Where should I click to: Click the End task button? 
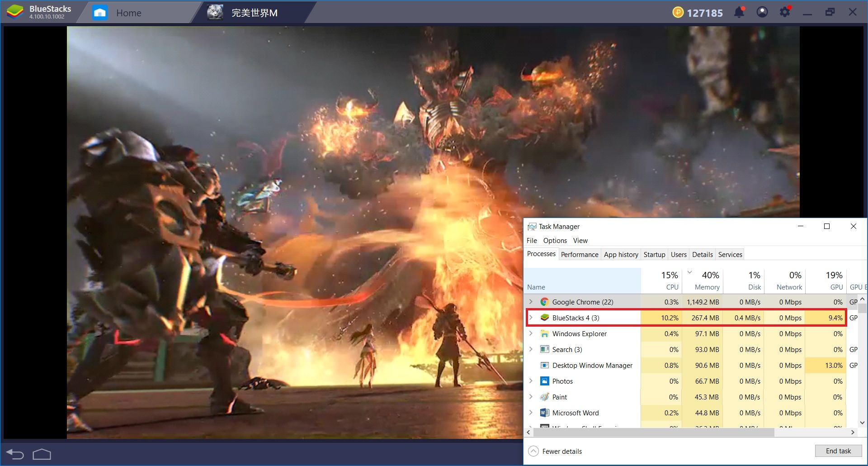click(838, 451)
